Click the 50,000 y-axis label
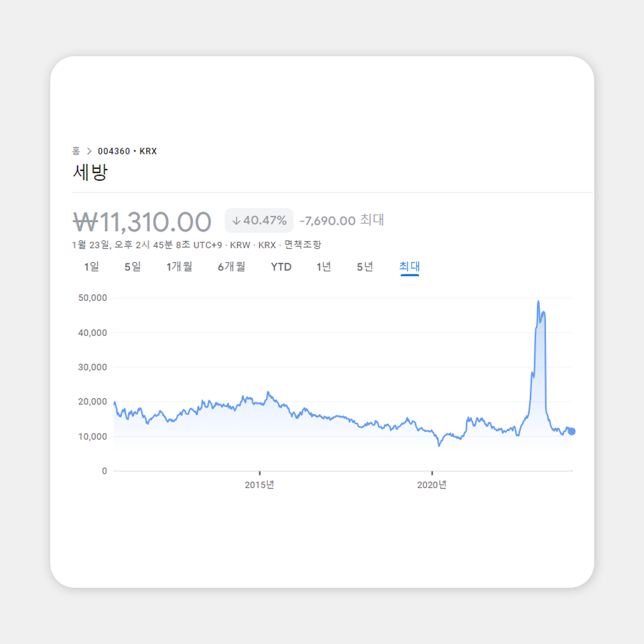The width and height of the screenshot is (644, 644). coord(92,298)
